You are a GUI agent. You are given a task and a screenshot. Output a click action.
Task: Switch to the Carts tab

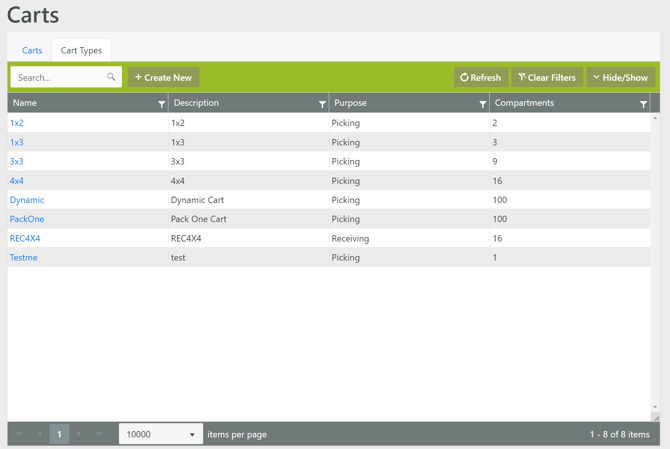coord(32,50)
